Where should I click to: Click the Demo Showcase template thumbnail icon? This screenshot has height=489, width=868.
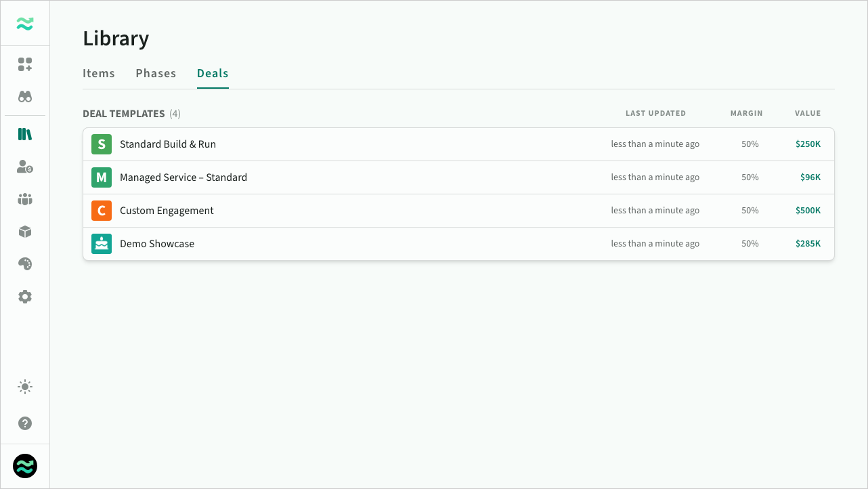pyautogui.click(x=102, y=244)
